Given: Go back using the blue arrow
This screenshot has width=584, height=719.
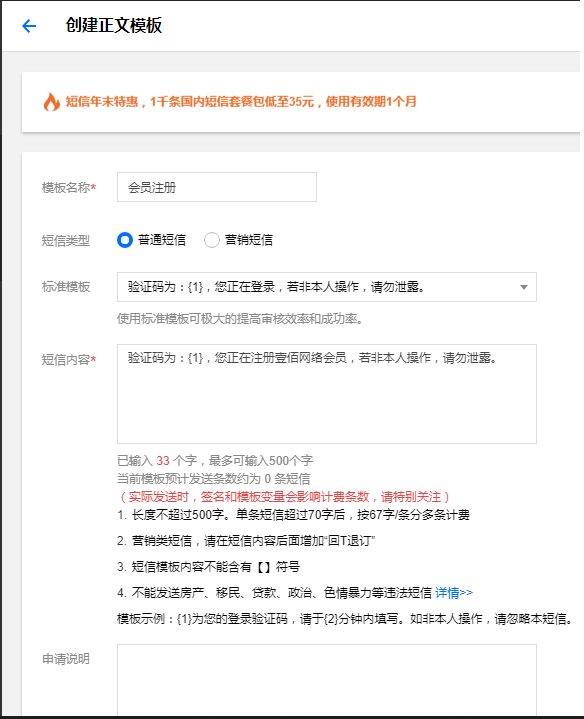Looking at the screenshot, I should [29, 26].
